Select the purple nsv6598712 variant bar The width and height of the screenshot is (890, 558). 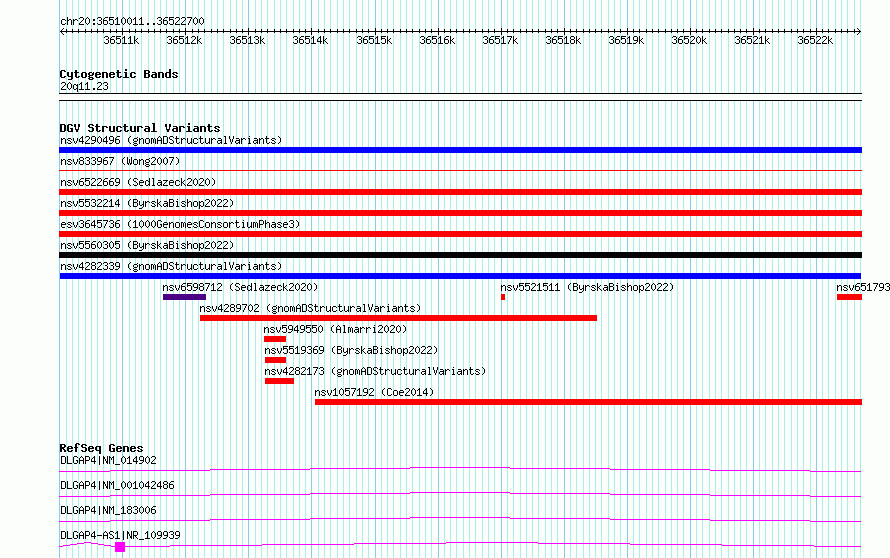coord(184,297)
